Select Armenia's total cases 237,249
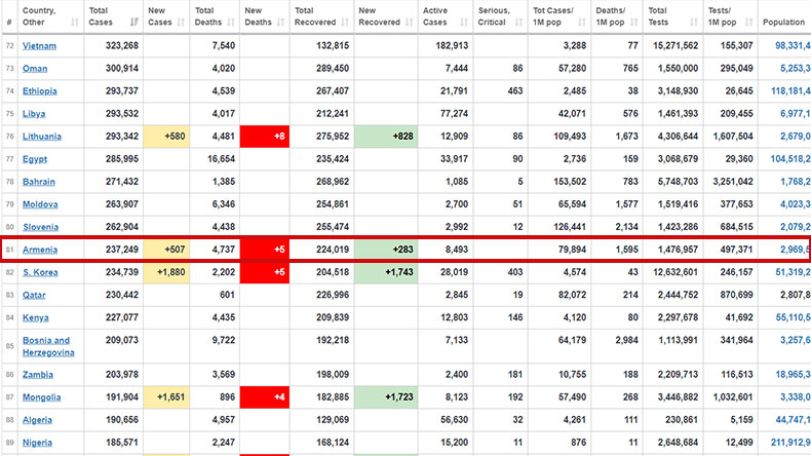 (122, 250)
